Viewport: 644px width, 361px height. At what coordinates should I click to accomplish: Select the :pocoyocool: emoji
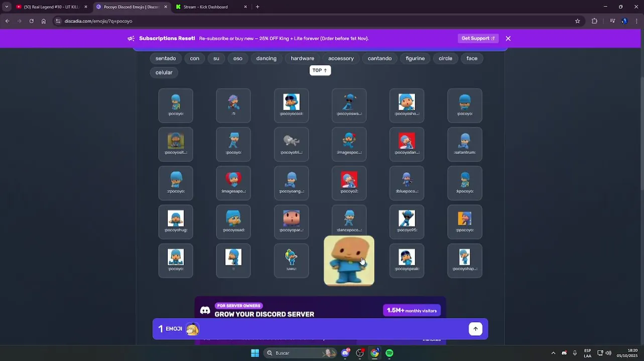tap(291, 106)
